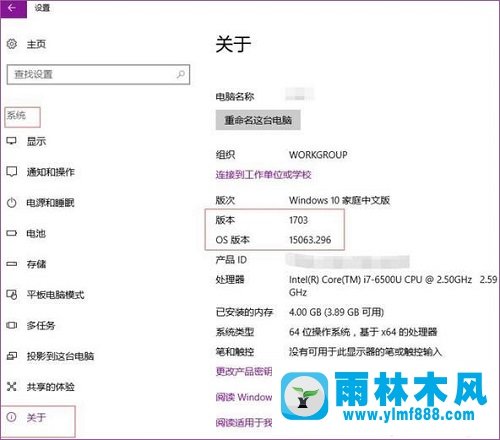Select the WORKGROUP organization value
Image resolution: width=500 pixels, height=440 pixels.
pos(318,155)
